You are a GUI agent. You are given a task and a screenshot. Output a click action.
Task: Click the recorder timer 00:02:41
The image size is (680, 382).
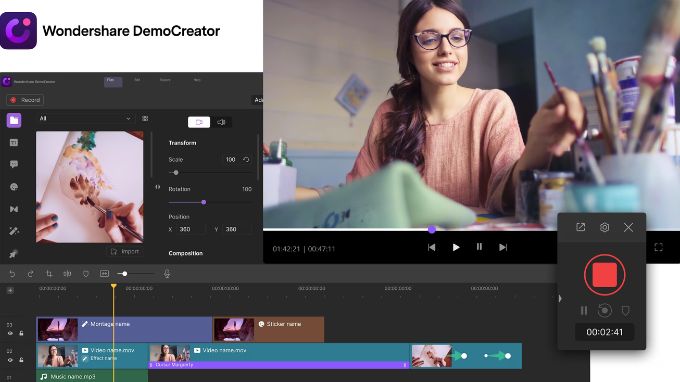click(605, 332)
